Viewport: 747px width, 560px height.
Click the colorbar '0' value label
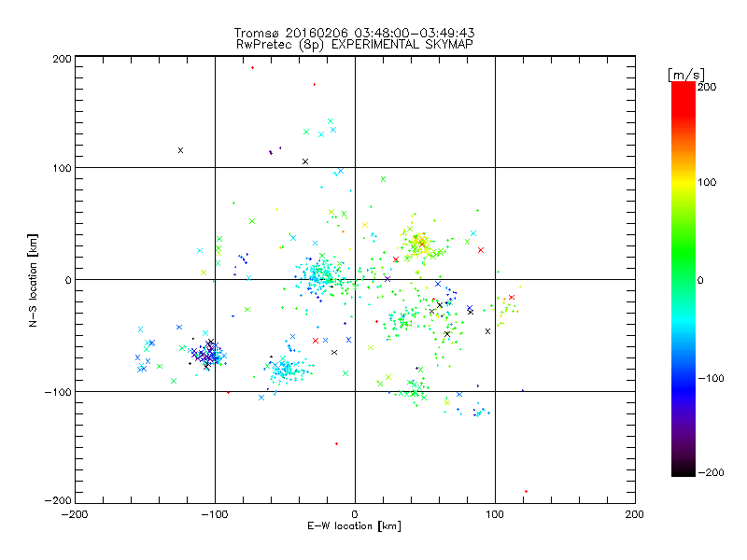tap(700, 281)
